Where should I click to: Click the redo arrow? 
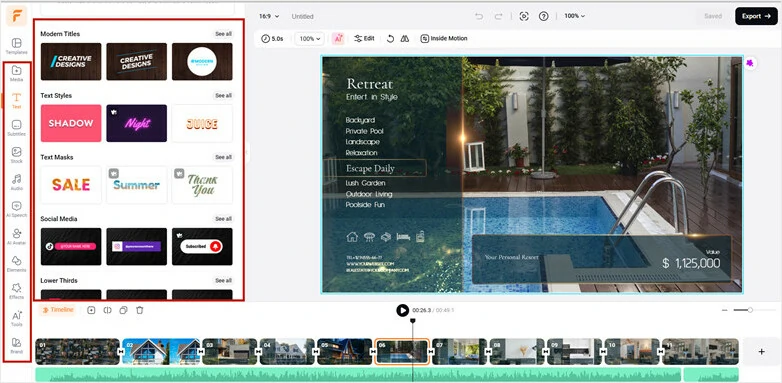(498, 16)
